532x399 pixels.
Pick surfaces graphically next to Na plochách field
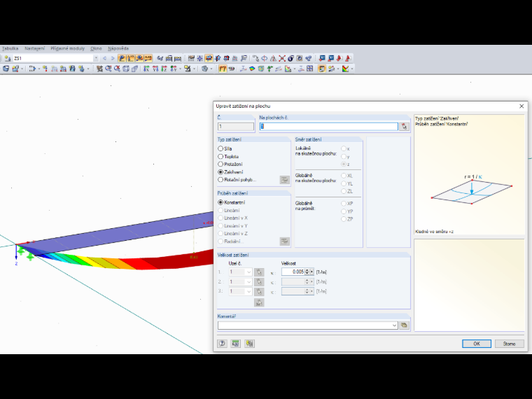404,127
